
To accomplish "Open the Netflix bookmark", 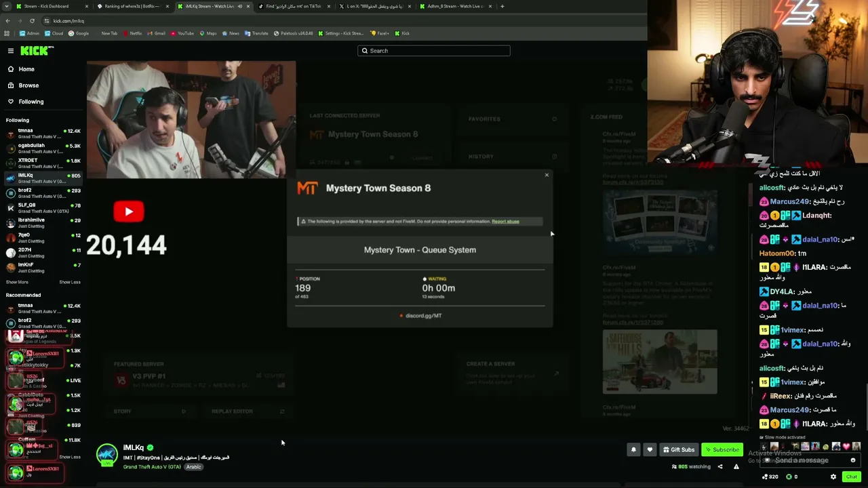I will 133,33.
